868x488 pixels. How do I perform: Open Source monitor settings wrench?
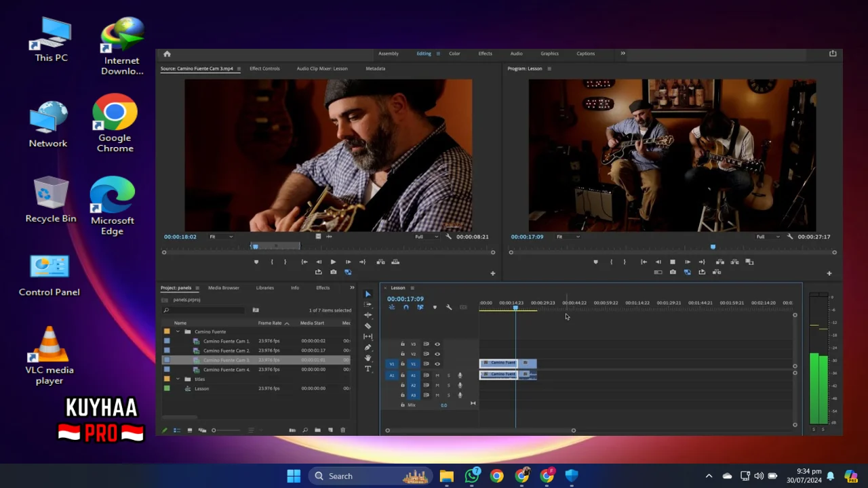[x=448, y=237]
